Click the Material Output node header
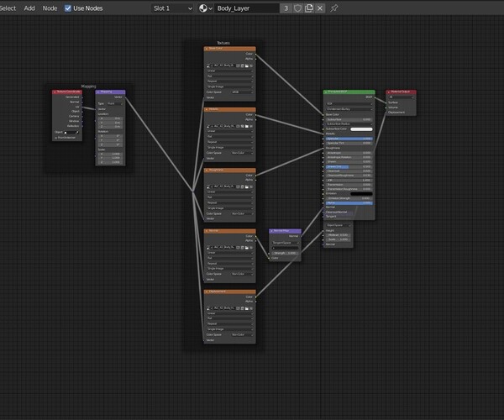The height and width of the screenshot is (420, 504). click(x=400, y=92)
